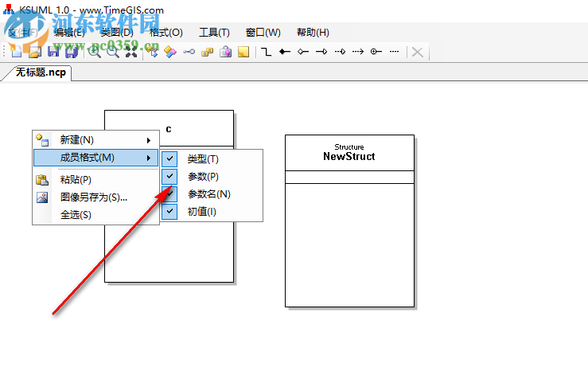Choose 图像另存为(S)... from context menu
Screen dimensions: 588x379
click(95, 197)
